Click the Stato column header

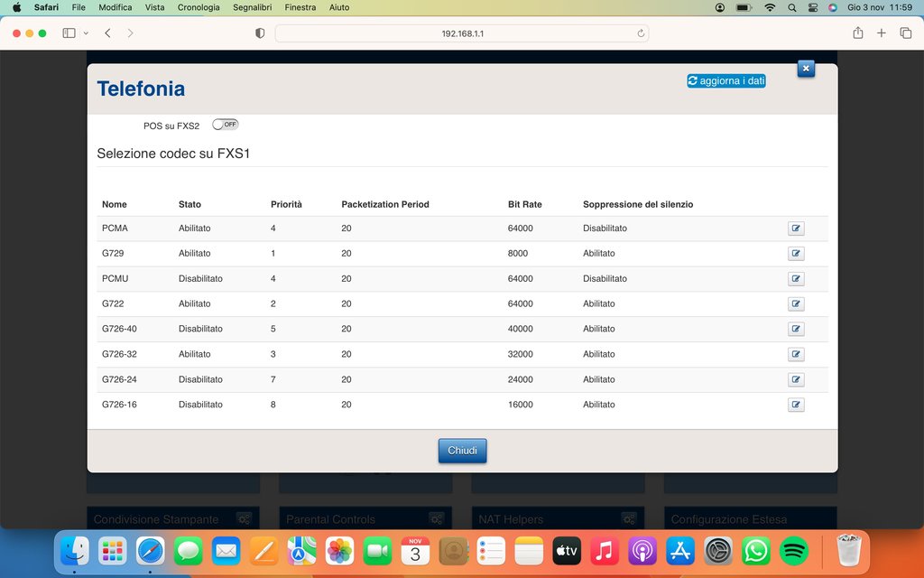(x=189, y=205)
